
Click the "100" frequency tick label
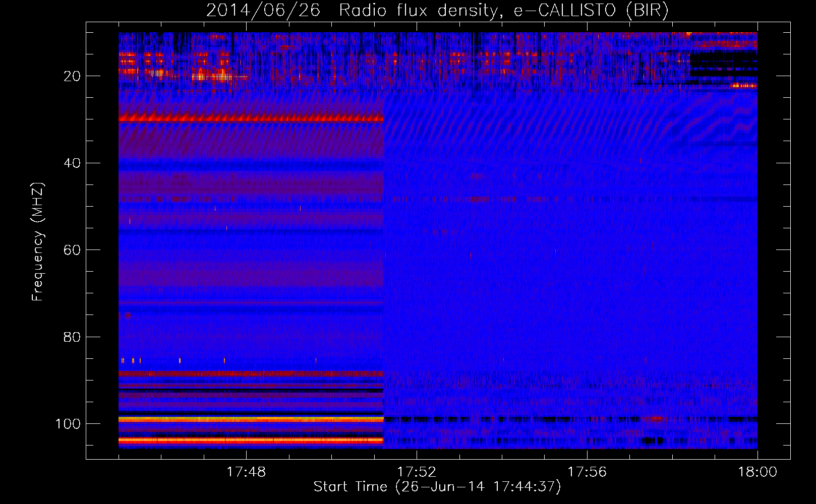(68, 424)
